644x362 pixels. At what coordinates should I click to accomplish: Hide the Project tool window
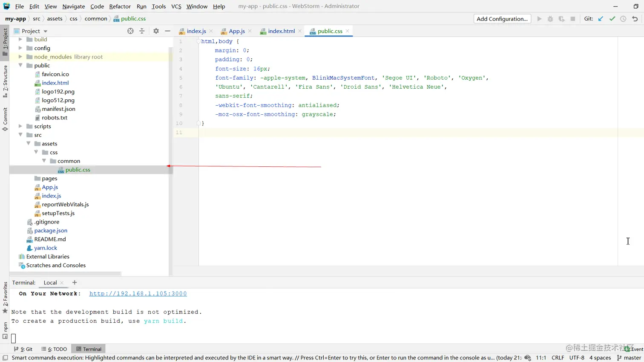pos(167,31)
